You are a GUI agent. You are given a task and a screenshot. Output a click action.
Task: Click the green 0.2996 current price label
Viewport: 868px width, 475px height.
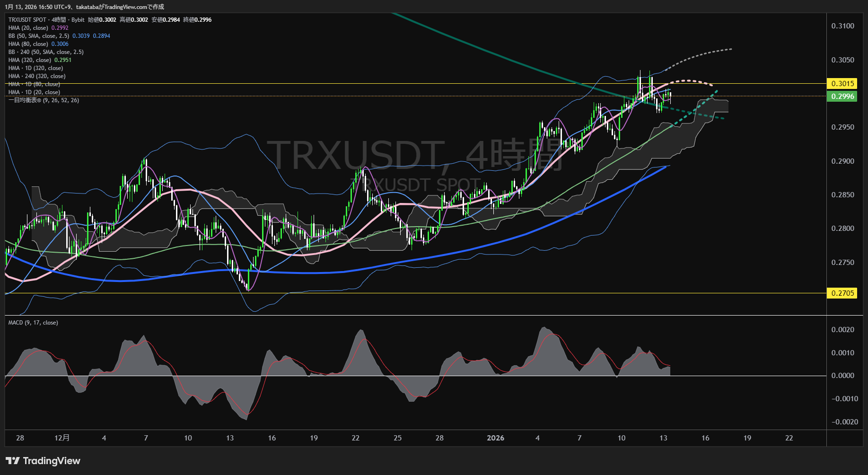(842, 97)
